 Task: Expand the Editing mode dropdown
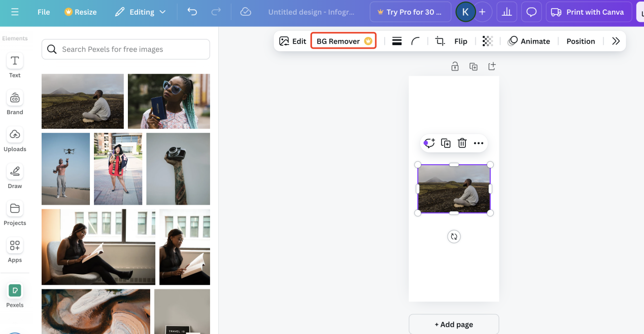[x=141, y=12]
